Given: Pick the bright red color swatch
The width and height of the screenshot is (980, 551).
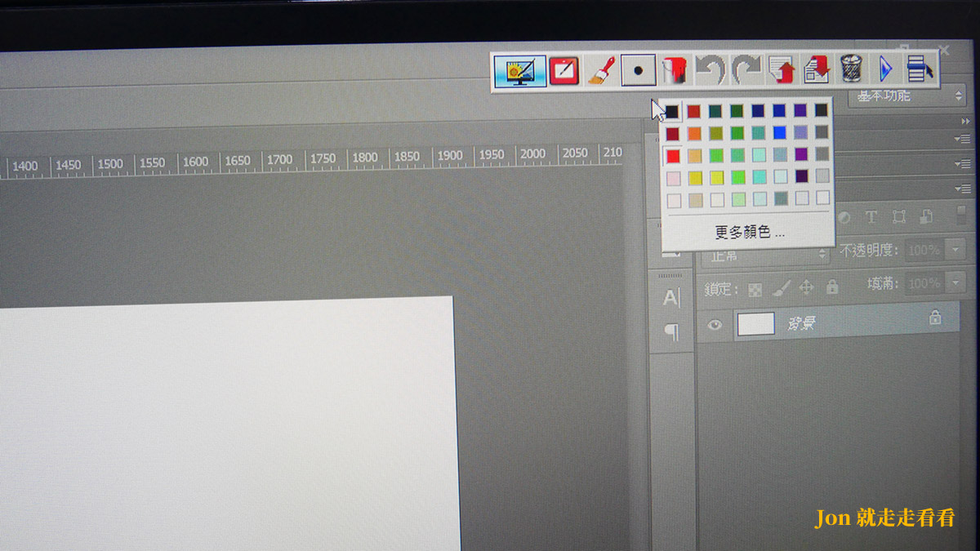Looking at the screenshot, I should click(673, 156).
